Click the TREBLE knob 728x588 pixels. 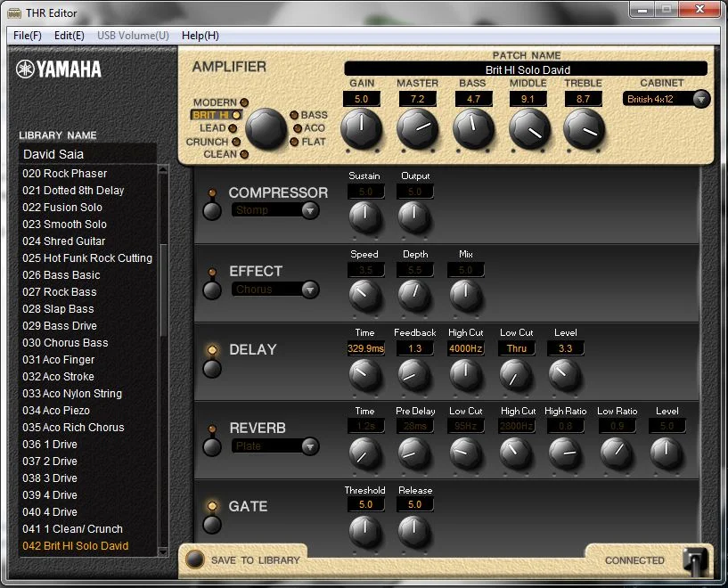pyautogui.click(x=584, y=130)
